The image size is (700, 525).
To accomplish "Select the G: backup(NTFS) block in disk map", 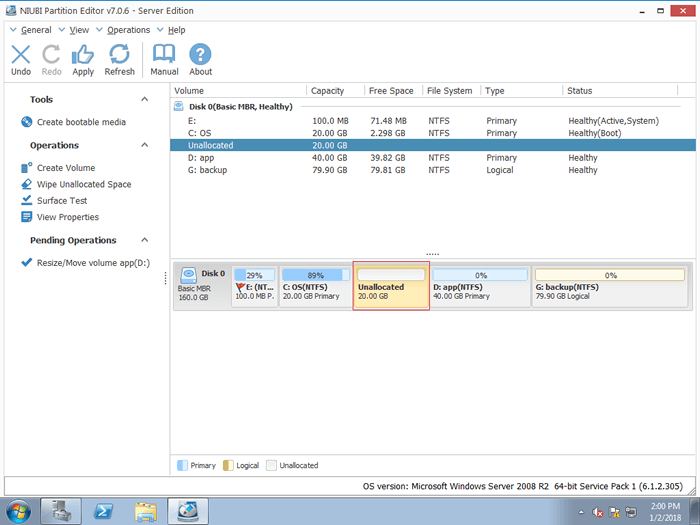I will (610, 286).
